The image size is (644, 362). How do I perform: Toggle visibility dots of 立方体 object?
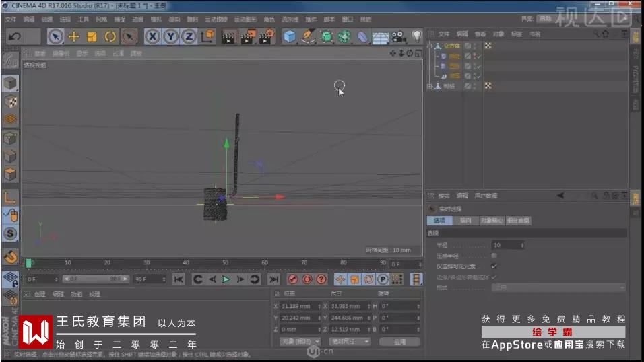[475, 46]
